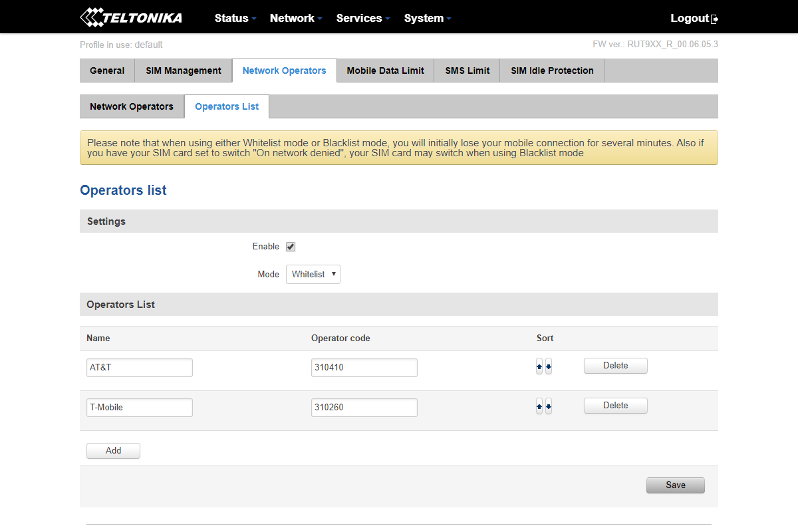The height and width of the screenshot is (532, 798).
Task: Open the Mode Whitelist dropdown
Action: pyautogui.click(x=313, y=274)
